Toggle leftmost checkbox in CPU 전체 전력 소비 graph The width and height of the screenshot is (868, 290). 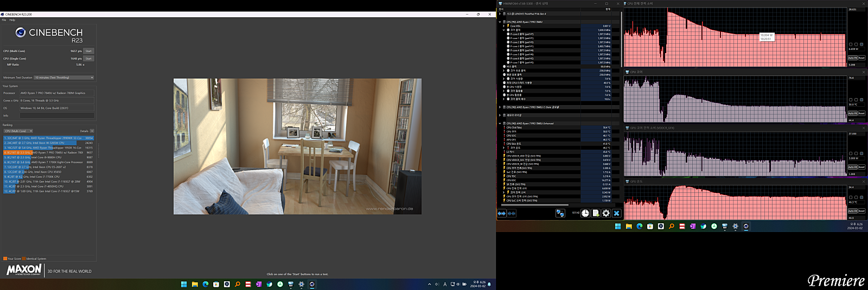click(850, 44)
